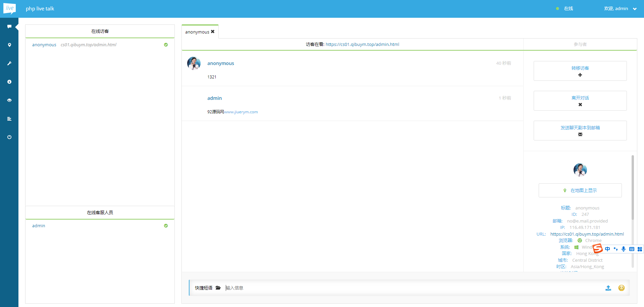Close the anonymous chat tab

[213, 32]
